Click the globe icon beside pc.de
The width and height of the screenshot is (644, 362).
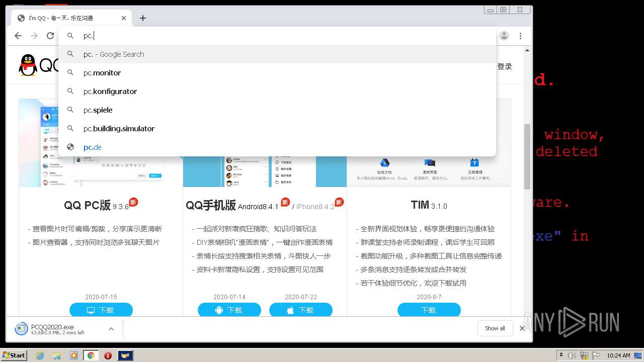pos(70,147)
